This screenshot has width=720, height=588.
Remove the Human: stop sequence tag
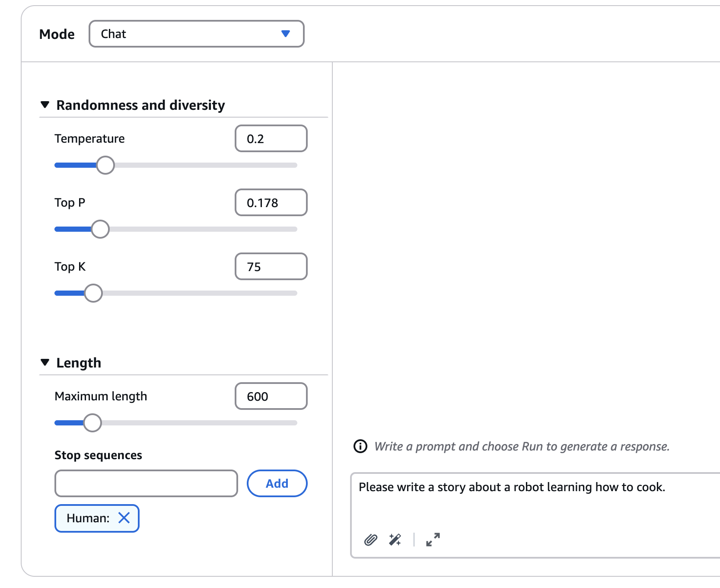124,518
